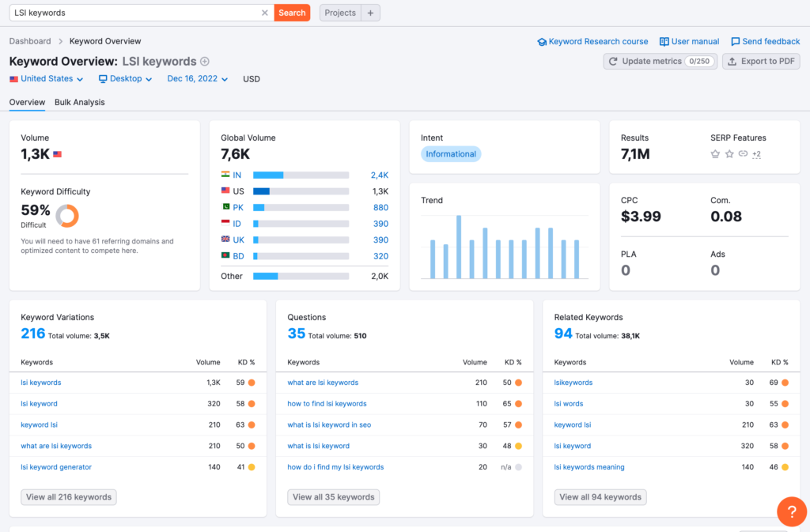Open the 'lsikeywords' related keyword

point(573,383)
